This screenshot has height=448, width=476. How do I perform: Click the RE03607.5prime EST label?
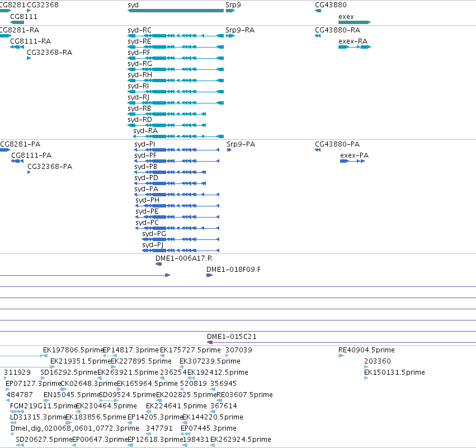click(x=244, y=395)
